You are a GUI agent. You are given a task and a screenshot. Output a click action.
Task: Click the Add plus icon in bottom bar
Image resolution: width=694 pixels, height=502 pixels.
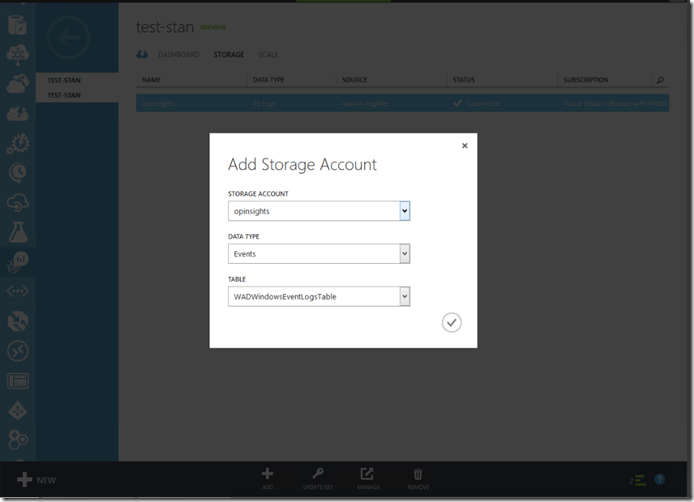pos(267,476)
